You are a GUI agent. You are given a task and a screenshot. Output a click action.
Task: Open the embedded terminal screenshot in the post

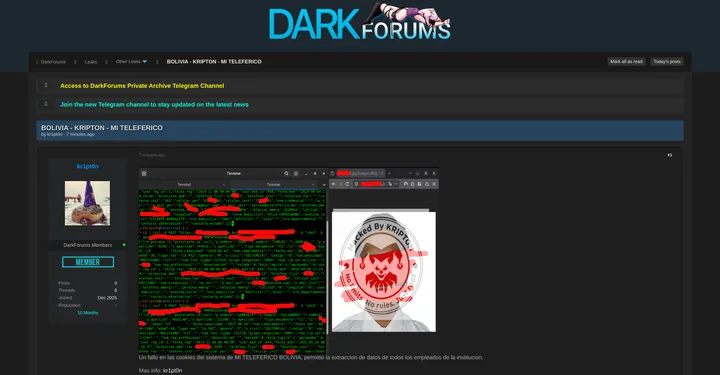pos(289,261)
